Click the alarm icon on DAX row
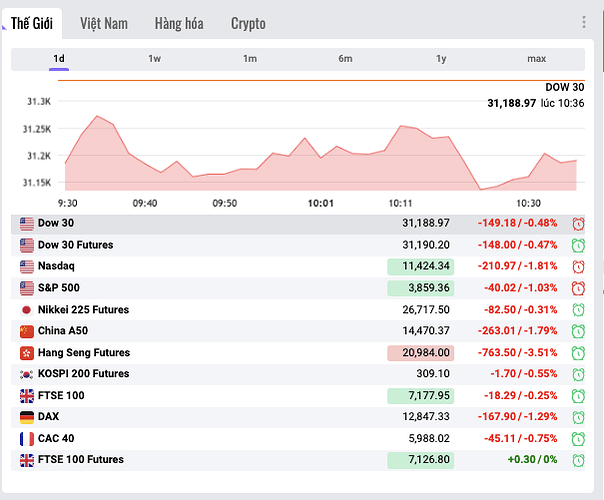This screenshot has width=604, height=500. (x=578, y=416)
